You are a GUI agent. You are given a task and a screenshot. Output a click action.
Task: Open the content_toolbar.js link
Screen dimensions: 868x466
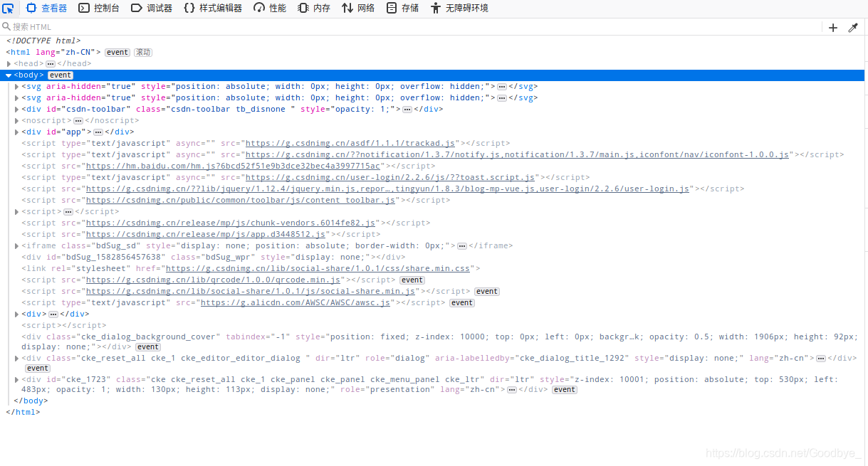[x=241, y=201]
